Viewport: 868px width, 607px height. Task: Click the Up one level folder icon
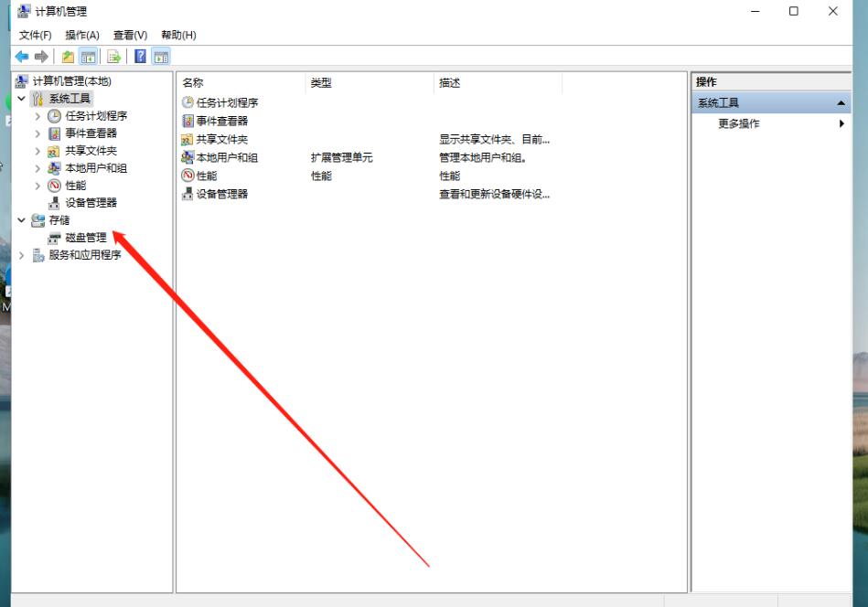[x=68, y=57]
